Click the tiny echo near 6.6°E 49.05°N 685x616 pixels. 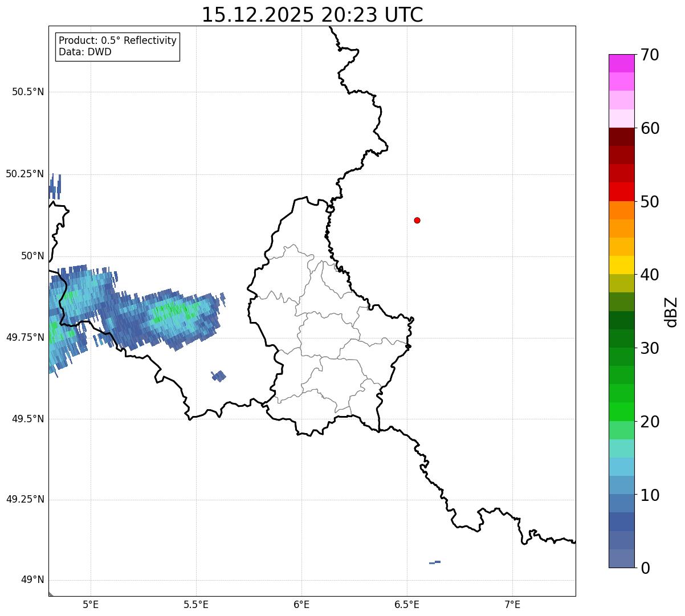click(435, 562)
